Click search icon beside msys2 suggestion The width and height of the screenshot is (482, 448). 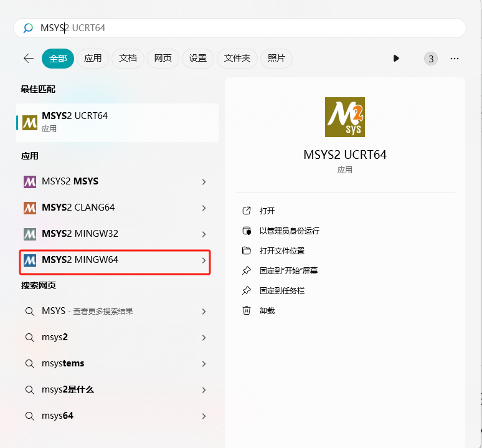pos(29,338)
